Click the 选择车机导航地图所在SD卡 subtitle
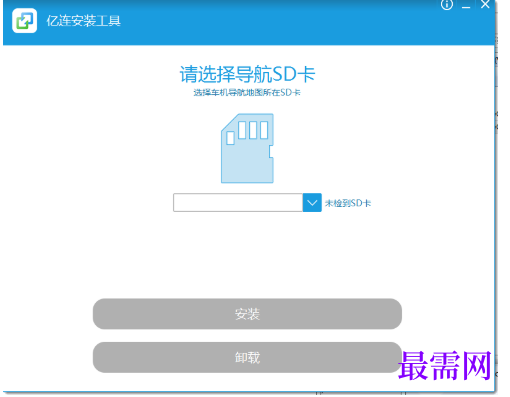Screen dimensions: 510x397 (247, 92)
